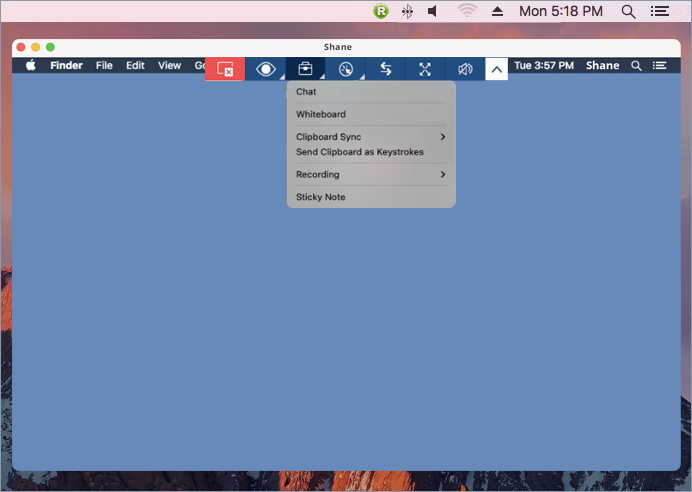Screen dimensions: 692x492
Task: Click the red disconnect session icon
Action: coord(225,69)
